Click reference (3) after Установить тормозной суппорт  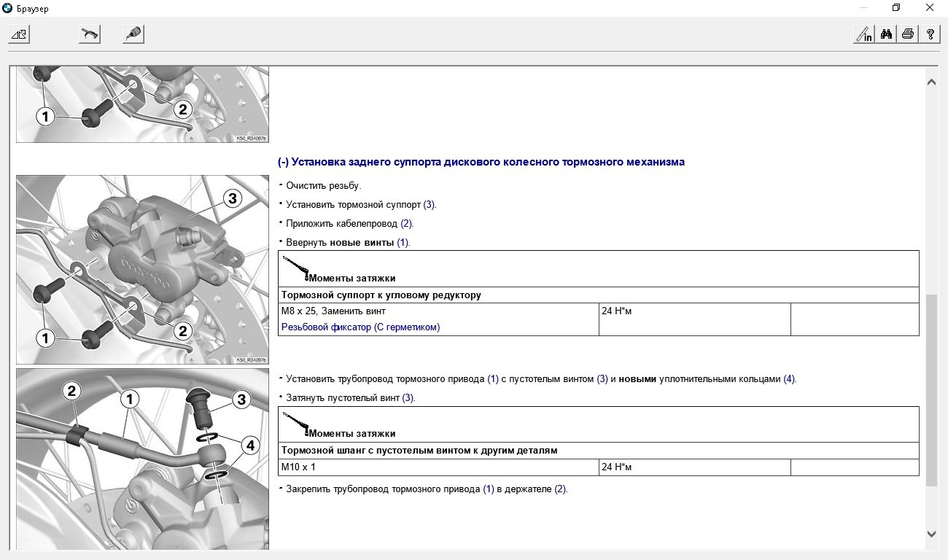tap(429, 205)
